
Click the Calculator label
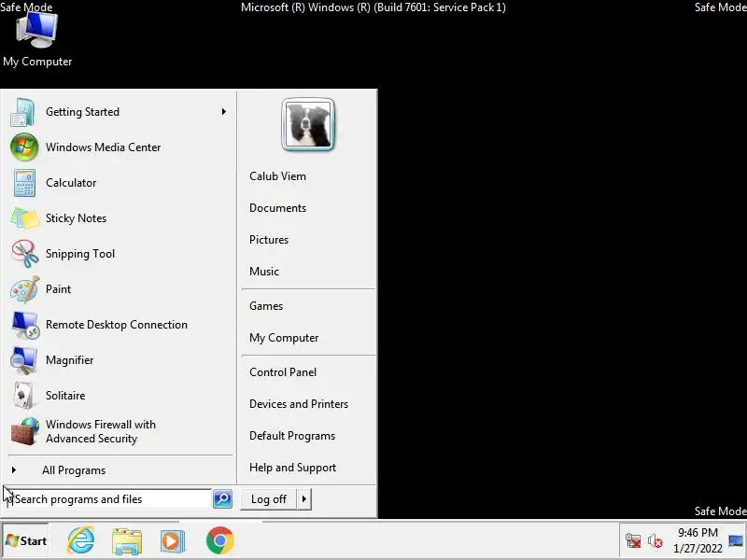pyautogui.click(x=71, y=183)
